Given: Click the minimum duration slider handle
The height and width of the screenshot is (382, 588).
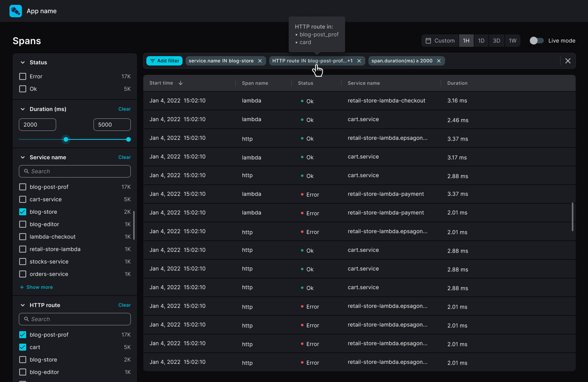Looking at the screenshot, I should [66, 139].
